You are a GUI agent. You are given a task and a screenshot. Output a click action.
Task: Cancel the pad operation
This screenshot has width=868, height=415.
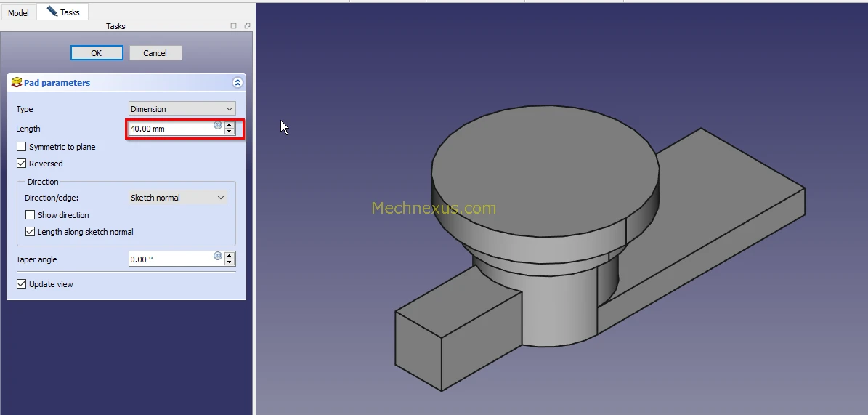pyautogui.click(x=155, y=52)
